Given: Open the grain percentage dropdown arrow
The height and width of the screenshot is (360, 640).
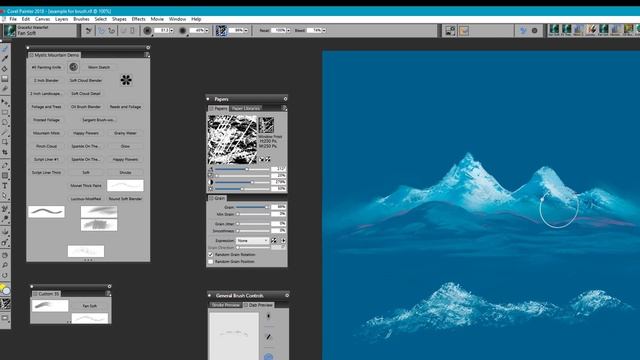Looking at the screenshot, I should [246, 31].
